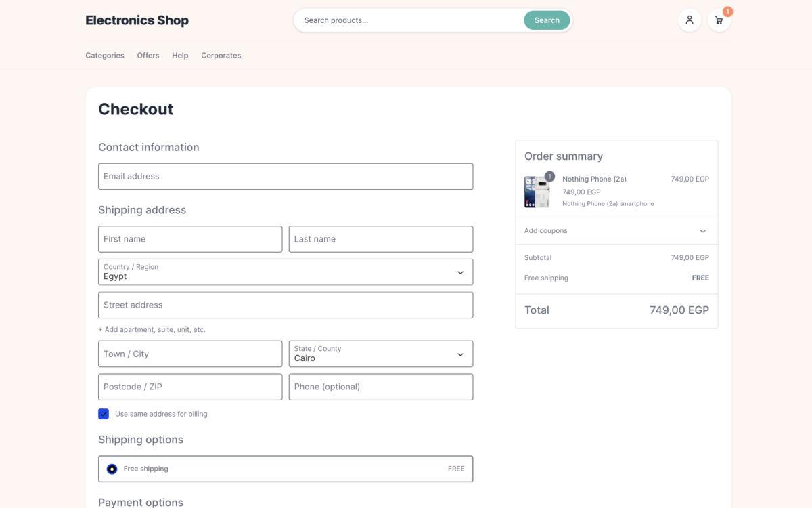This screenshot has height=508, width=812.
Task: Focus the Email address field
Action: [286, 176]
